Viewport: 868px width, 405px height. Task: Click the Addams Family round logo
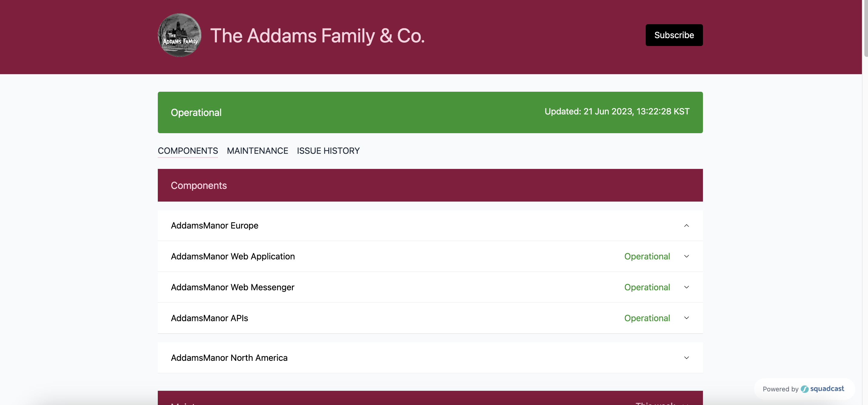180,35
